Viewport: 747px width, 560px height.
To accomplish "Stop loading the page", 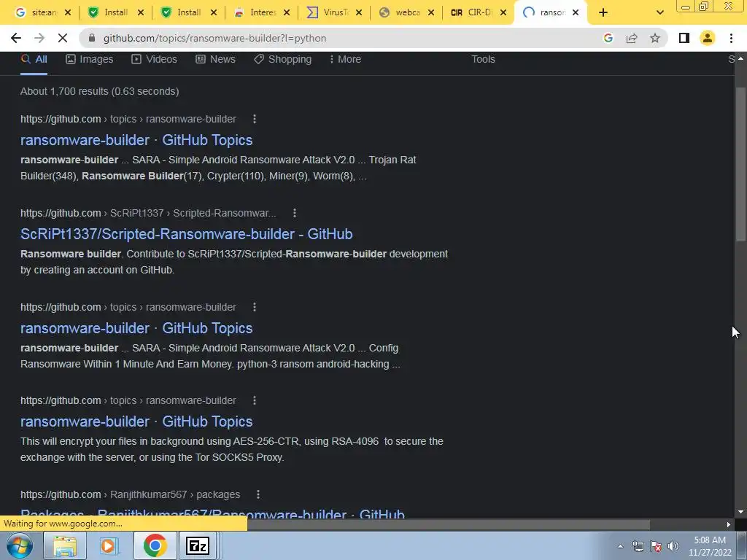I will (x=63, y=38).
